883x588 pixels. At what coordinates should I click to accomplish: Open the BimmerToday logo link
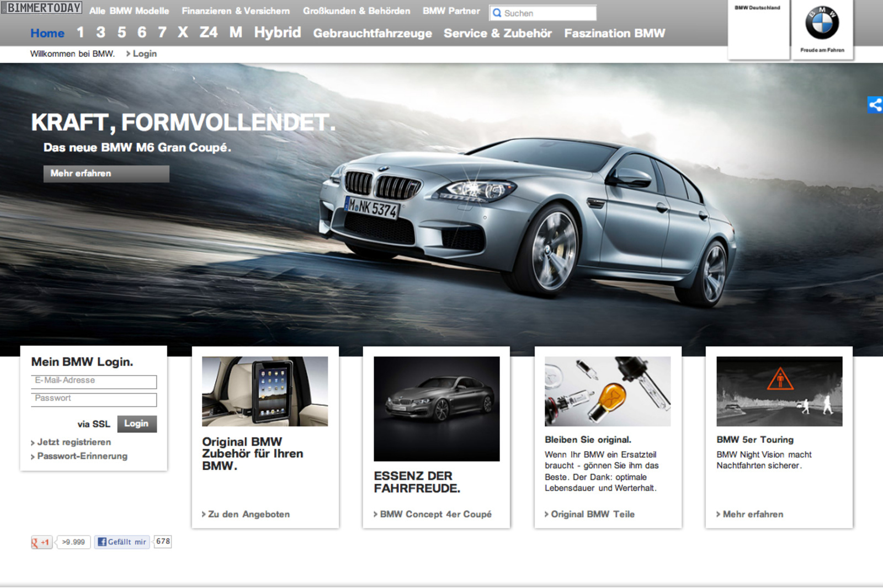[42, 8]
